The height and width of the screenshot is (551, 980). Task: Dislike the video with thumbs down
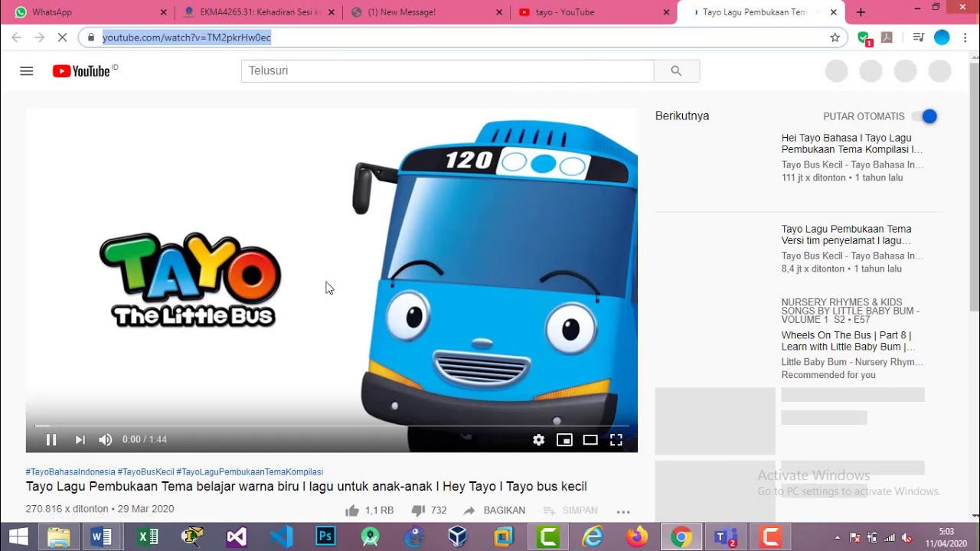pos(429,510)
